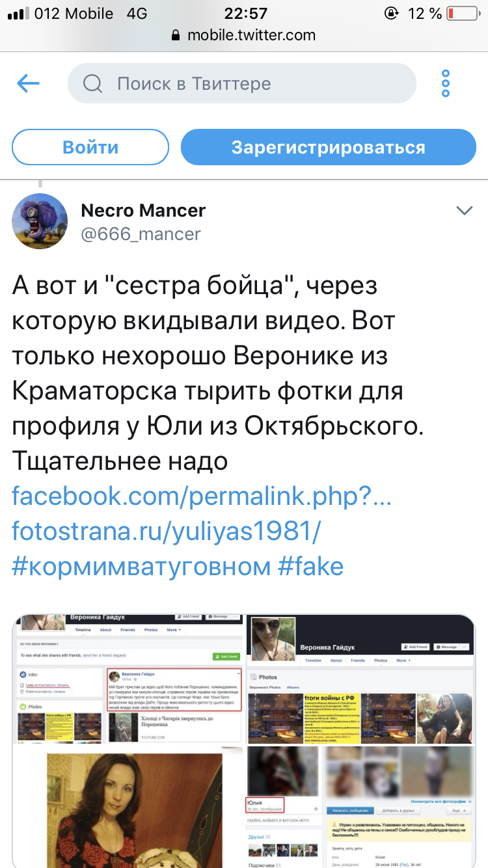The width and height of the screenshot is (488, 868).
Task: Tap the #fake hashtag
Action: coord(310,566)
